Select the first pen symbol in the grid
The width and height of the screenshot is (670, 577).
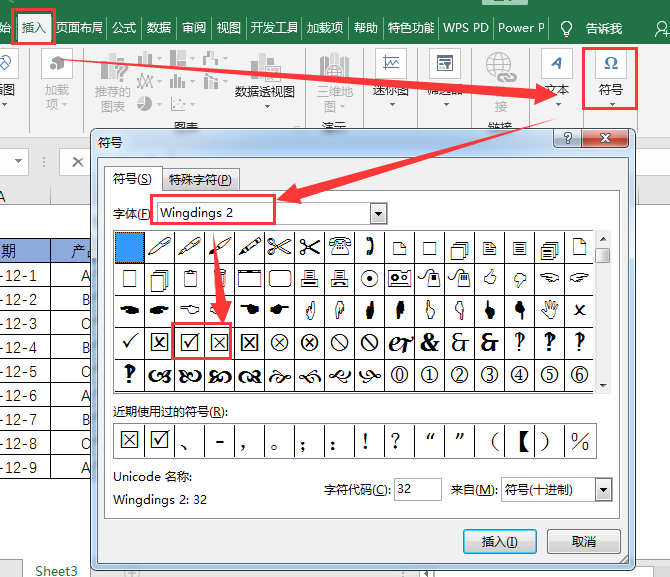159,247
